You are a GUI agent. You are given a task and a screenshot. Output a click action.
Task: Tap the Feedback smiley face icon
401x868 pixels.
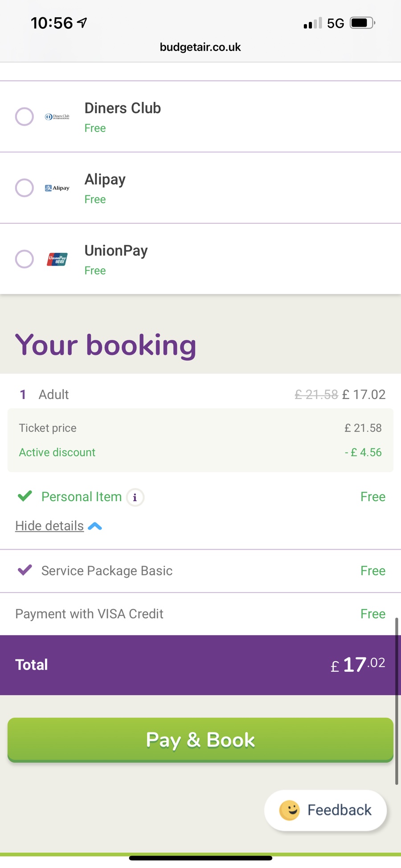click(x=290, y=810)
